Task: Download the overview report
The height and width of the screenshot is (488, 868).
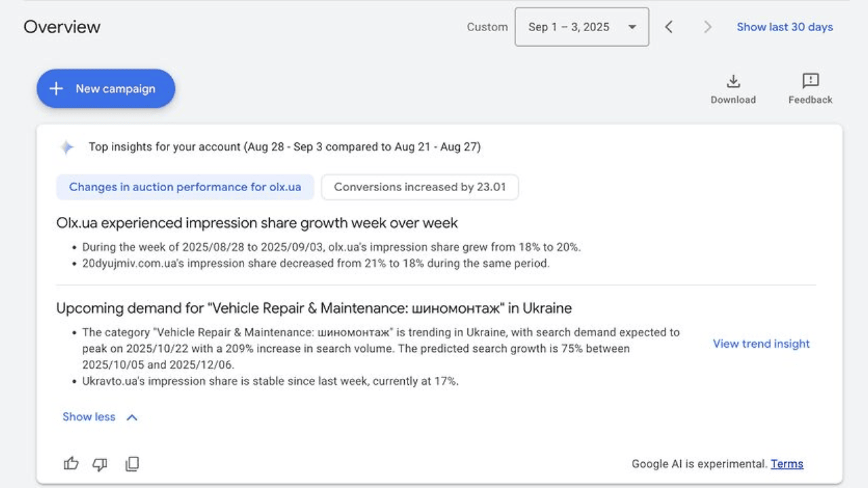Action: tap(733, 89)
